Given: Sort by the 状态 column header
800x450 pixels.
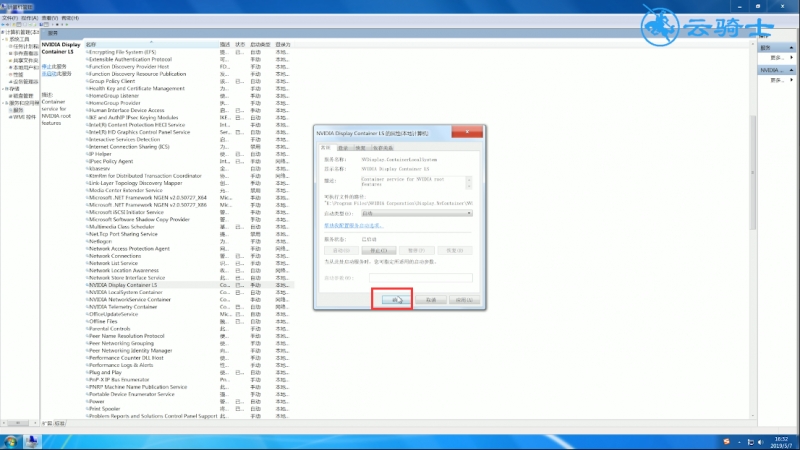Looking at the screenshot, I should tap(240, 44).
